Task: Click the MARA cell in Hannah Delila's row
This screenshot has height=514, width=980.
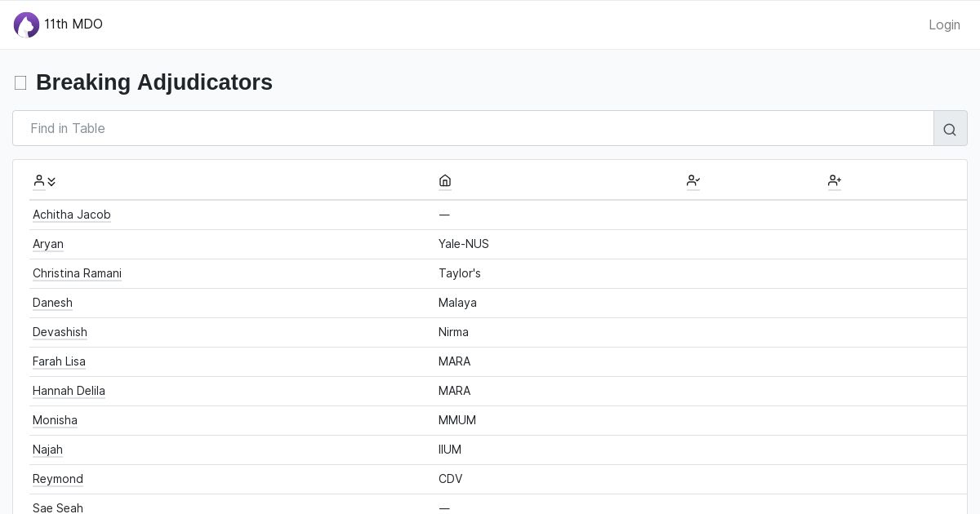Action: [454, 391]
